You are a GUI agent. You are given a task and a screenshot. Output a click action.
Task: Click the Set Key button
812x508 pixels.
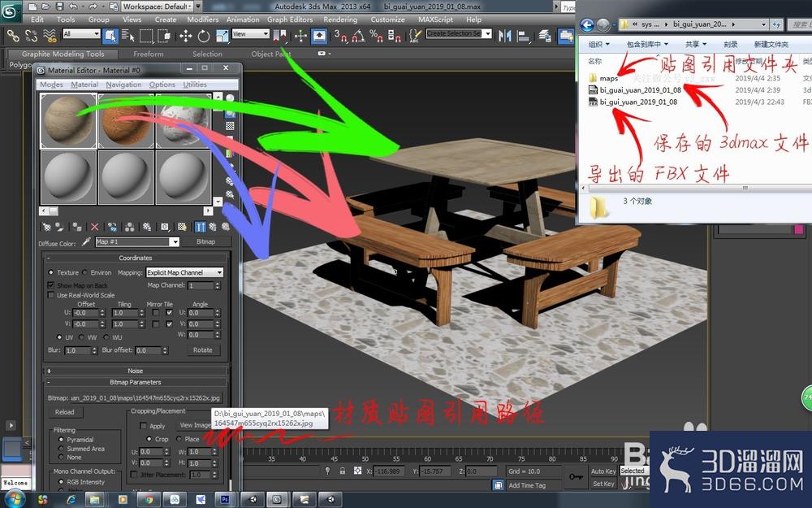603,484
